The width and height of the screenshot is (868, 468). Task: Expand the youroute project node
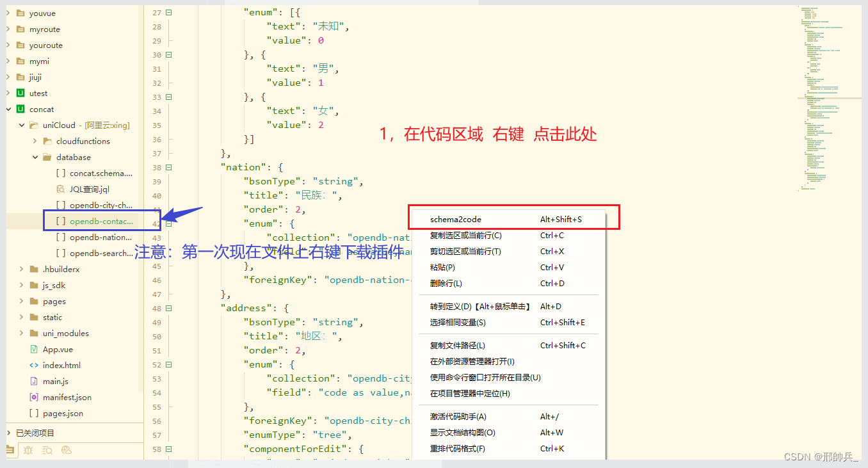tap(8, 45)
